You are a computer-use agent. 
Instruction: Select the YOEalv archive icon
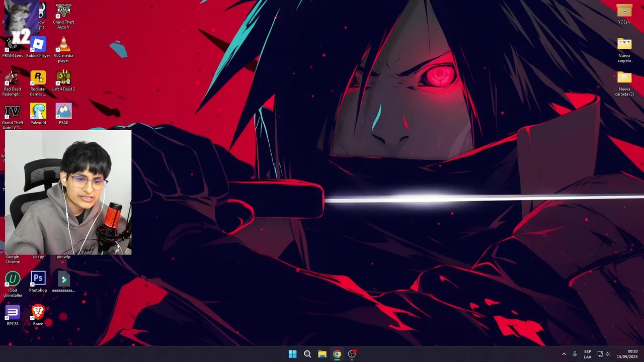[624, 14]
